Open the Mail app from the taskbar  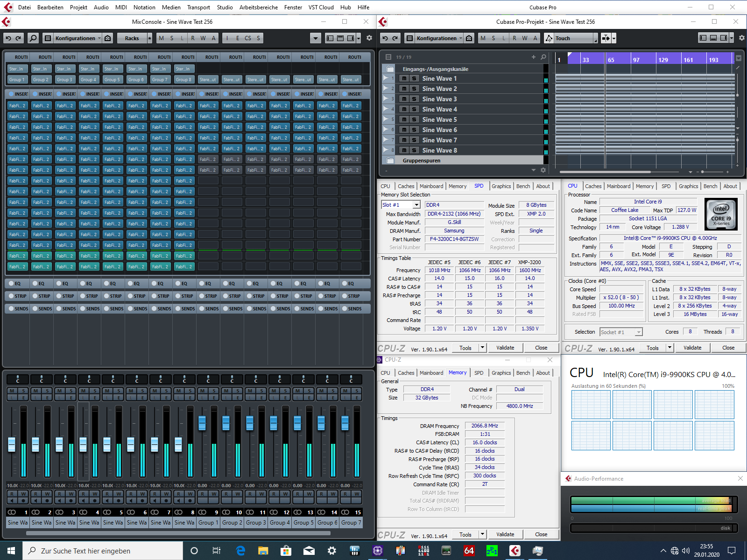[309, 551]
